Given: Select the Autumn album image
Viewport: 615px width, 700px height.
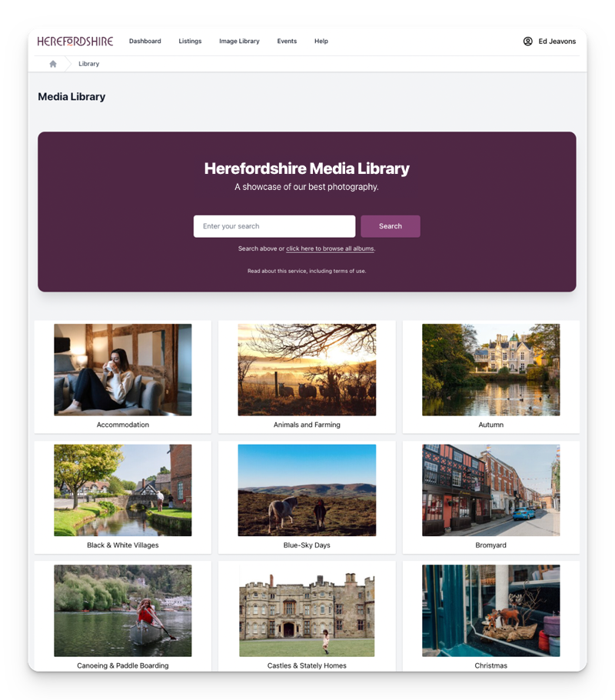Looking at the screenshot, I should [490, 370].
